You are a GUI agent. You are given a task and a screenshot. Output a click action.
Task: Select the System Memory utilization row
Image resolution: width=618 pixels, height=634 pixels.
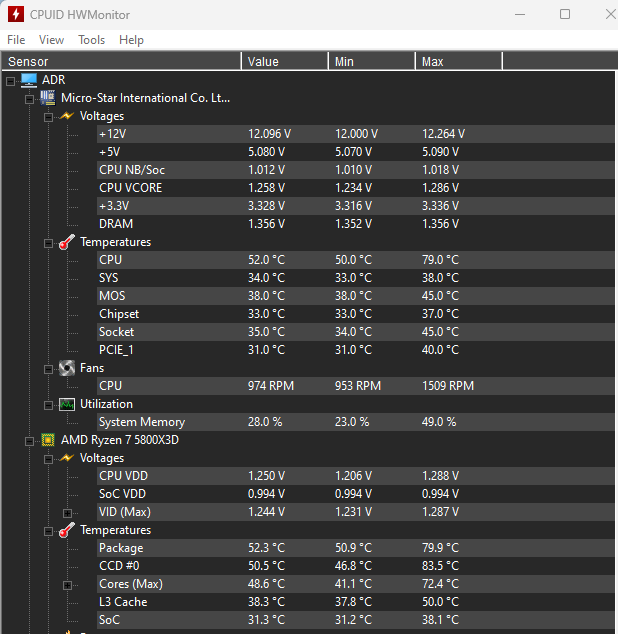(x=356, y=422)
